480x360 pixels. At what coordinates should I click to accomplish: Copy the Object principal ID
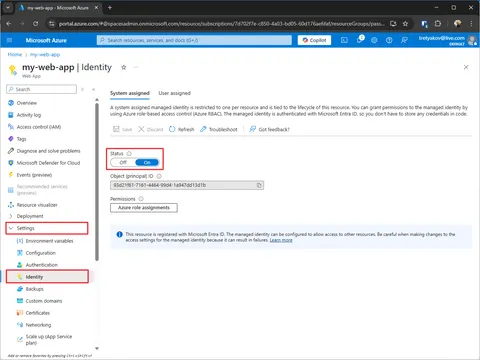[x=259, y=185]
